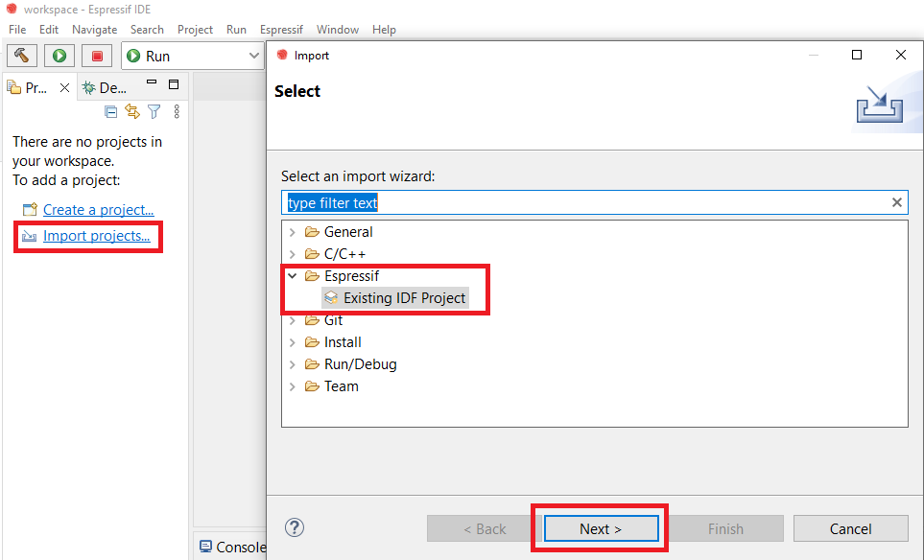Open the Project Explorer filter icon

154,112
